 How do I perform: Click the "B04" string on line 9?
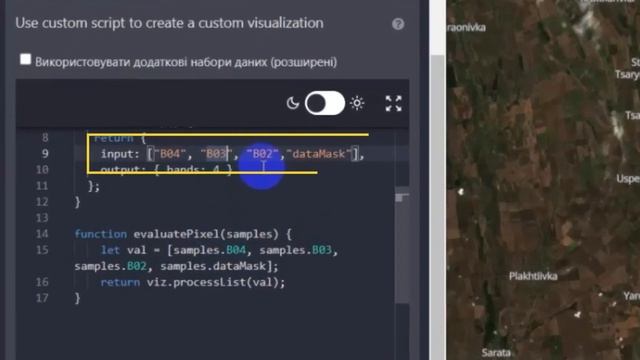tap(170, 154)
